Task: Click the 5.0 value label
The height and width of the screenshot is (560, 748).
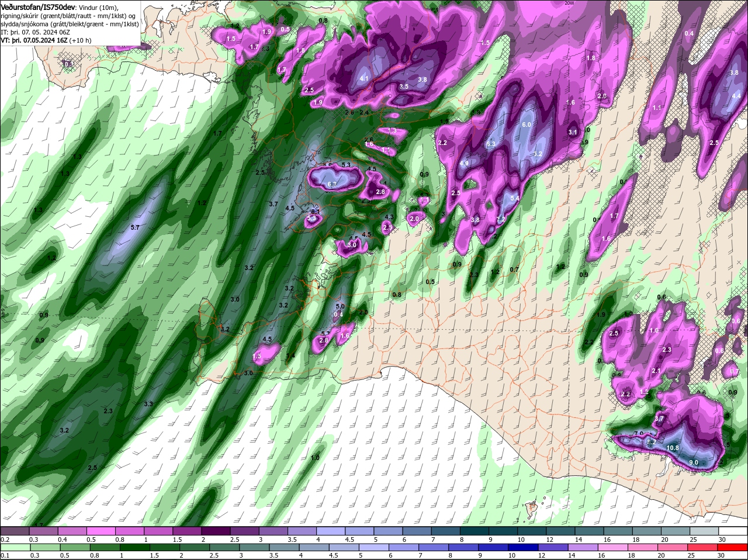Action: (x=340, y=306)
